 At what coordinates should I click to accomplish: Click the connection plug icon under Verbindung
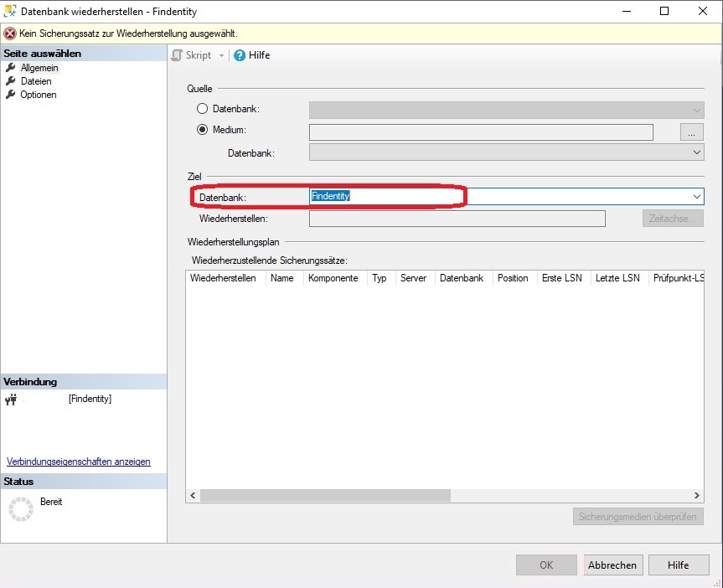coord(11,400)
